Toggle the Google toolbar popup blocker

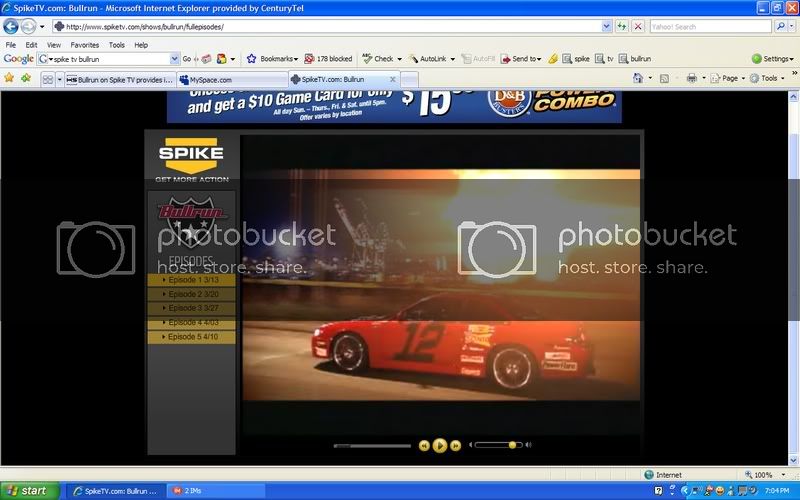(x=328, y=59)
